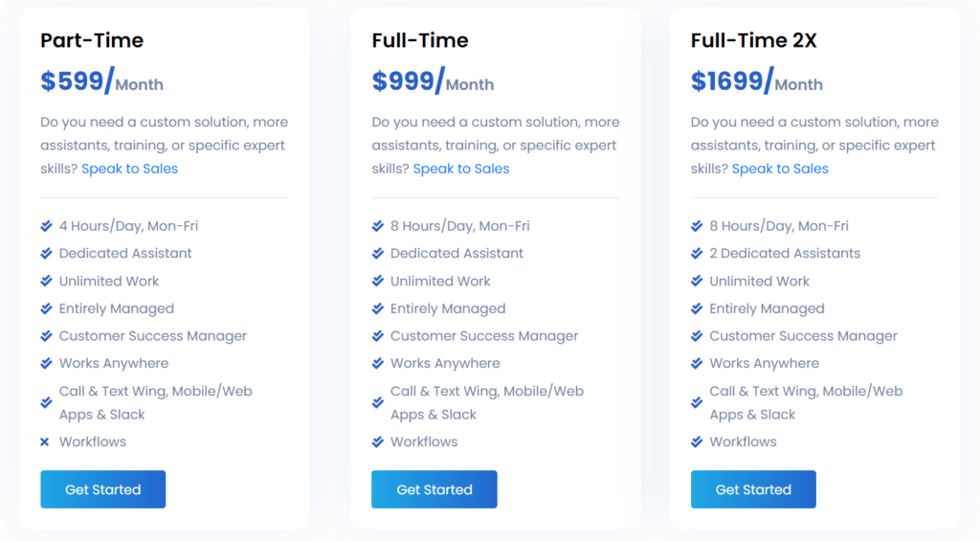Click checkmark beside Part-Time Customer Success Manager

46,336
